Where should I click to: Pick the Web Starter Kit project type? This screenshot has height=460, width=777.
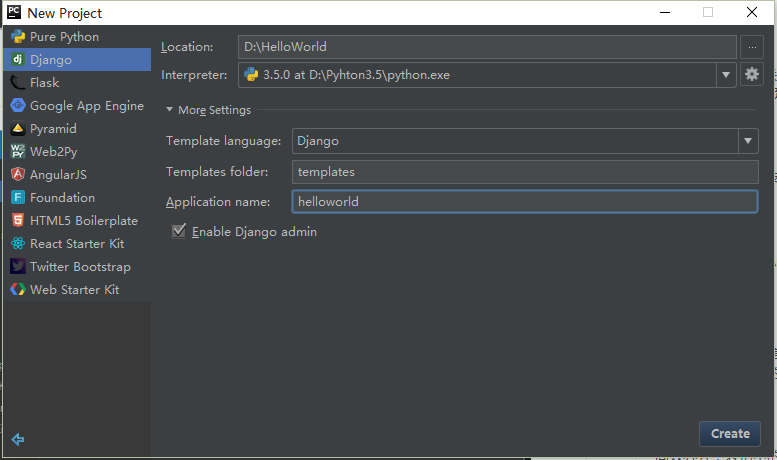(77, 289)
